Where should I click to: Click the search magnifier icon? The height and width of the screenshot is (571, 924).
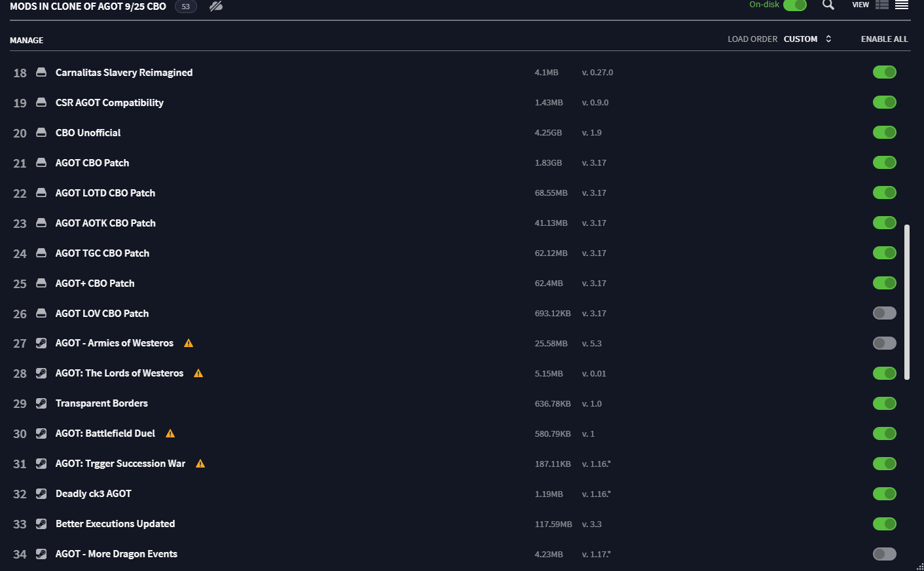click(828, 5)
